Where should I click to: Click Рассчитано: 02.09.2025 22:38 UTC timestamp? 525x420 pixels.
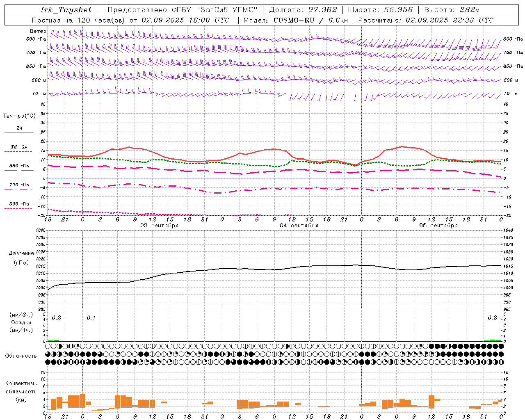[x=426, y=20]
